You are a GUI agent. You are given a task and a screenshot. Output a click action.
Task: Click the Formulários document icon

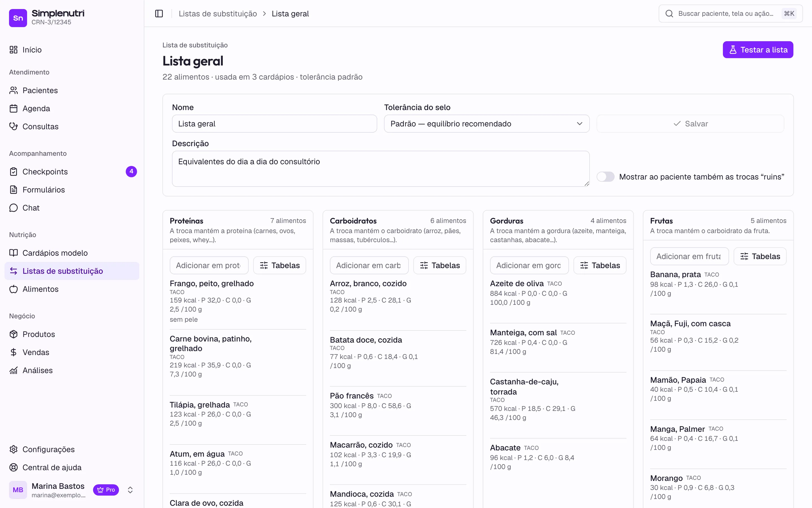pyautogui.click(x=14, y=190)
